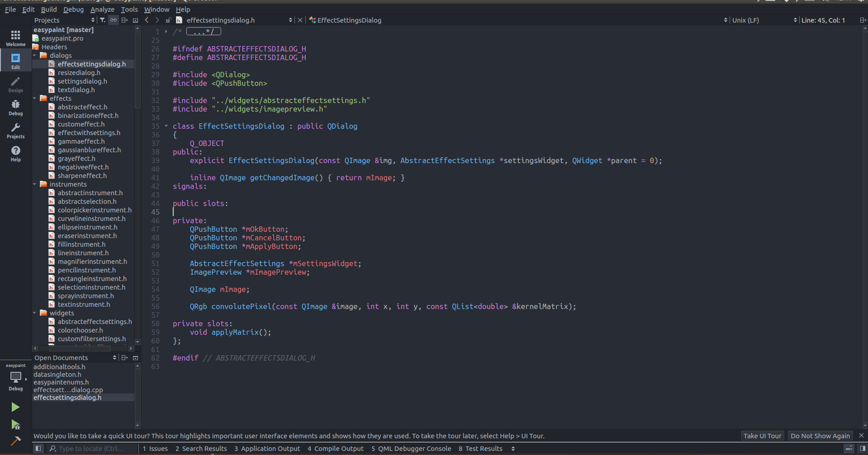The height and width of the screenshot is (455, 868).
Task: Open the Unix (LF) line-ending dropdown
Action: pos(746,20)
